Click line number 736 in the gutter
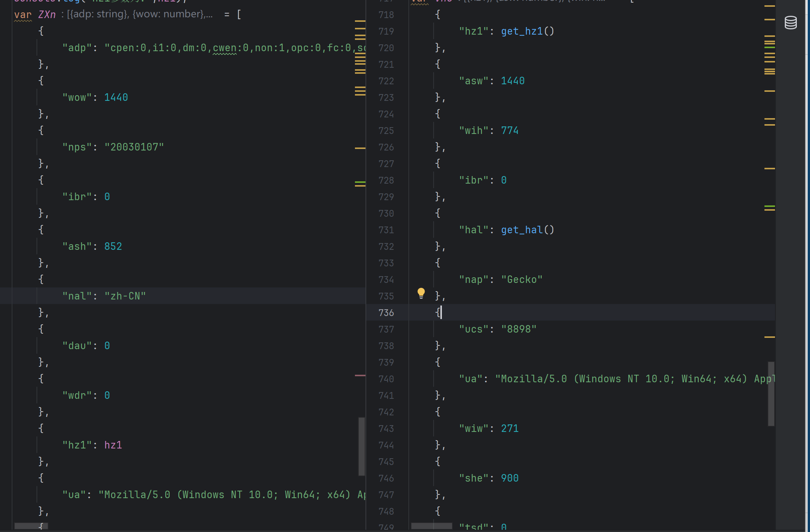This screenshot has width=810, height=532. point(386,313)
